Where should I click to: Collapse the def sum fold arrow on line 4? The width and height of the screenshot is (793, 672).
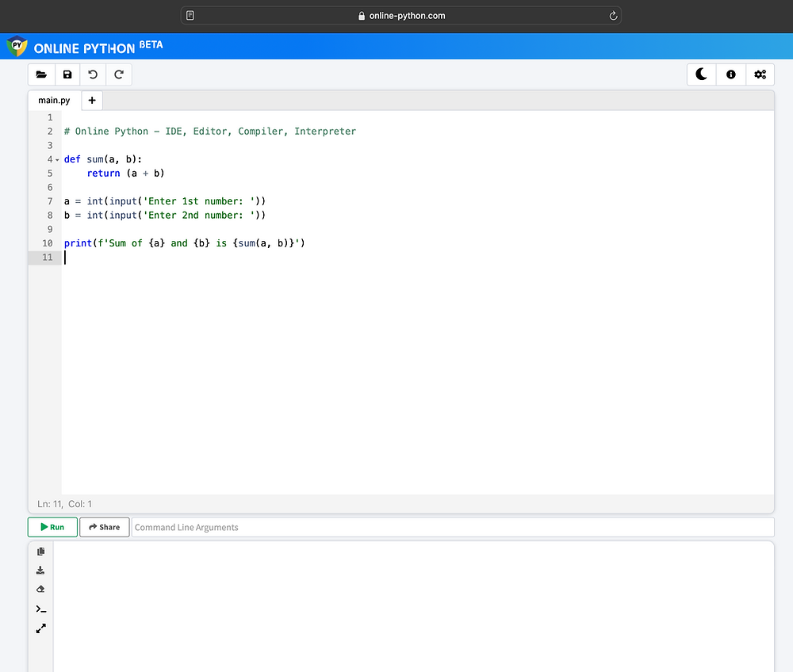click(57, 159)
